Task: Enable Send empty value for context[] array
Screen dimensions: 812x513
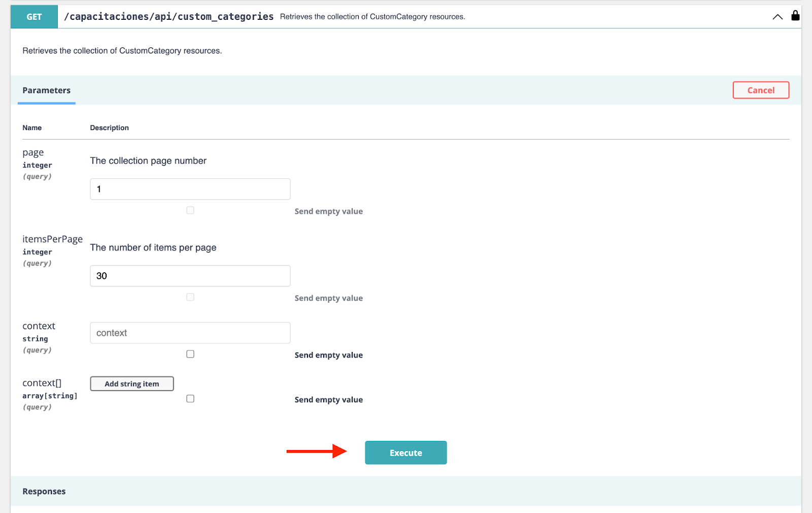Action: click(x=190, y=399)
